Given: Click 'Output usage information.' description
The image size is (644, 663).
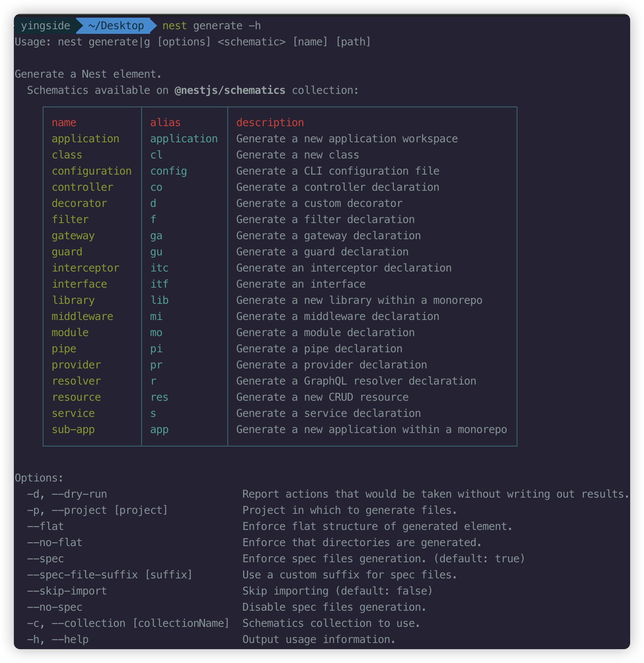Looking at the screenshot, I should point(319,640).
